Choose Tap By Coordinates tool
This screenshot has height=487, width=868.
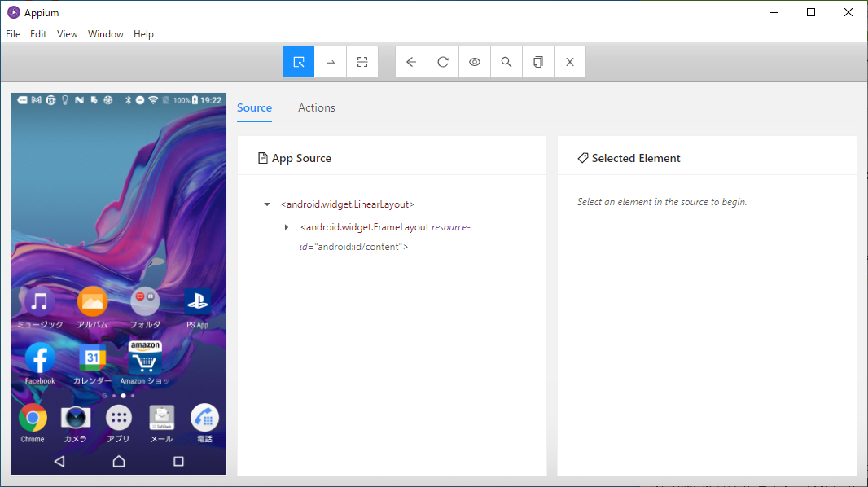click(362, 62)
